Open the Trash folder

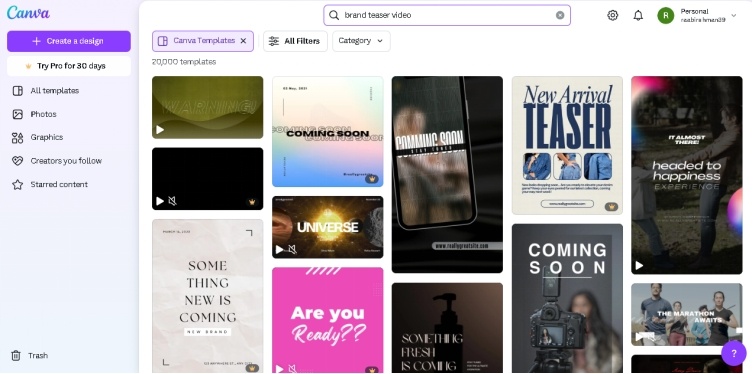tap(37, 356)
